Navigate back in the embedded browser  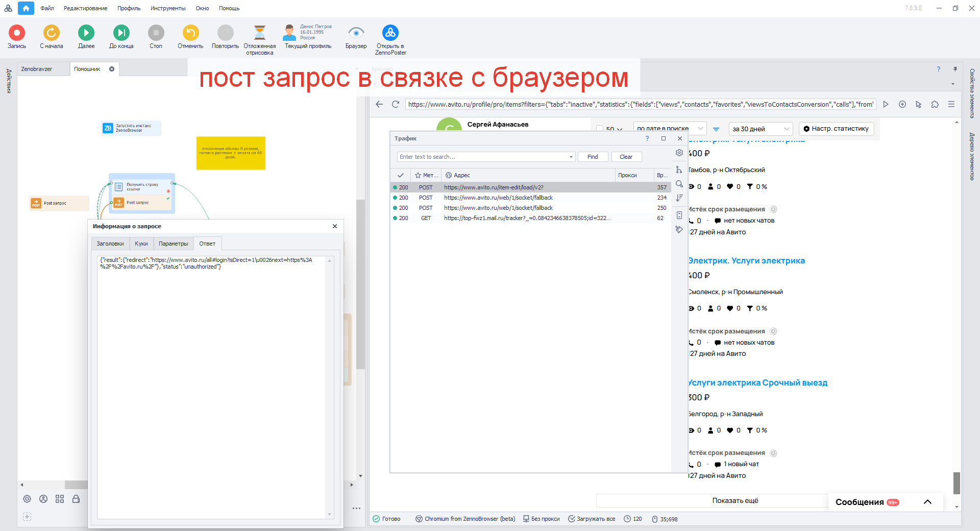coord(379,104)
